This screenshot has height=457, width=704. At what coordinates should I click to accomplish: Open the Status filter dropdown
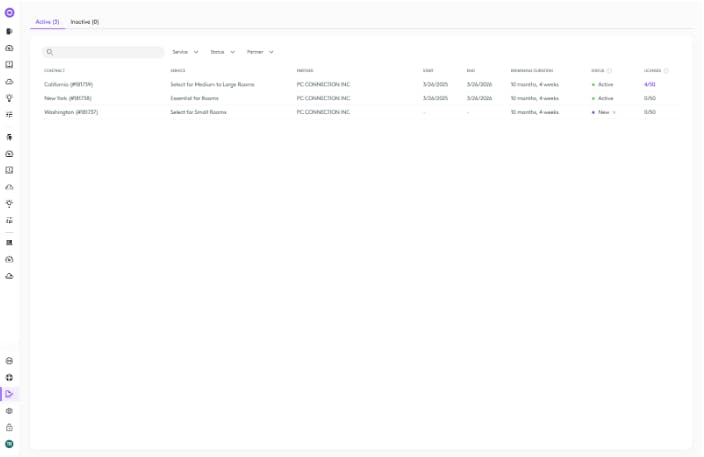223,52
